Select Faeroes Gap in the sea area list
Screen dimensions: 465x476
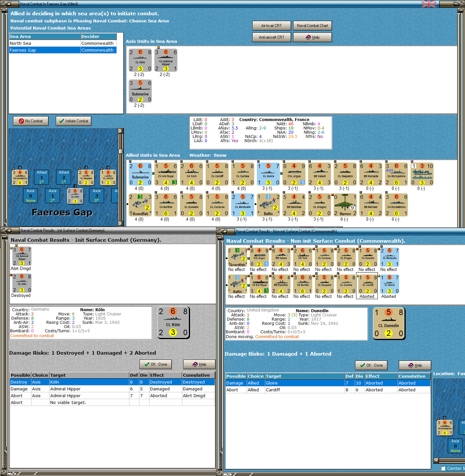pos(63,50)
